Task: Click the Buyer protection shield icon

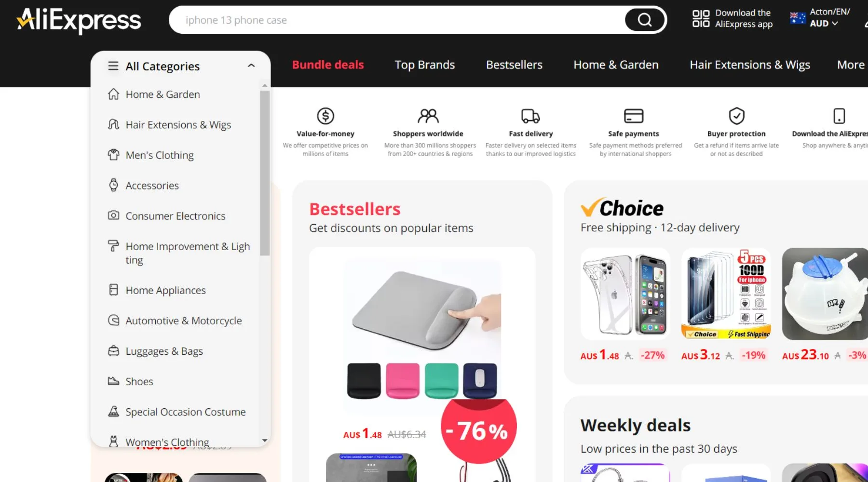Action: [736, 116]
